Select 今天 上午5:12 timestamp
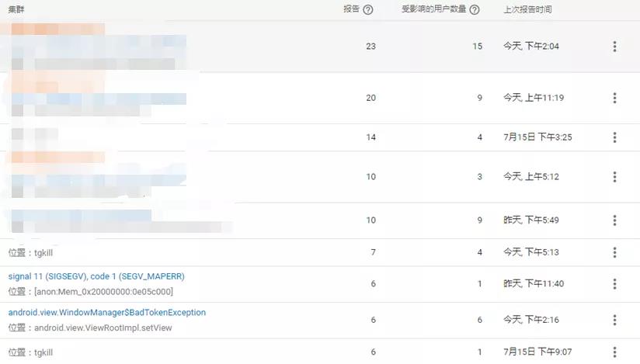The image size is (640, 364). (x=531, y=177)
